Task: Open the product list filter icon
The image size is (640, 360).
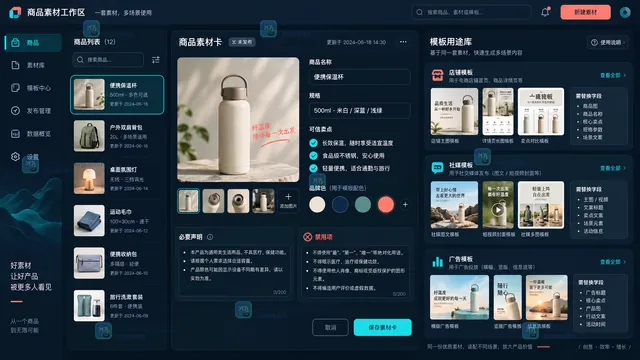Action: tap(156, 60)
